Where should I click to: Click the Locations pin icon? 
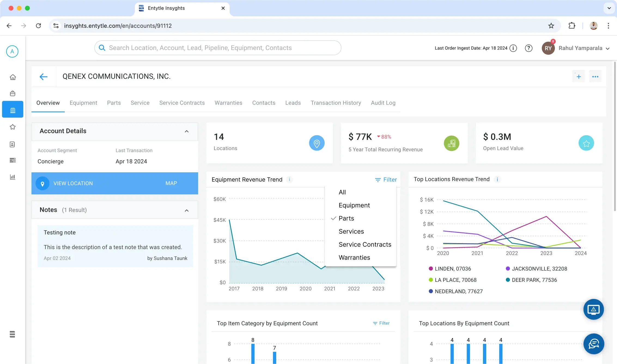tap(317, 143)
